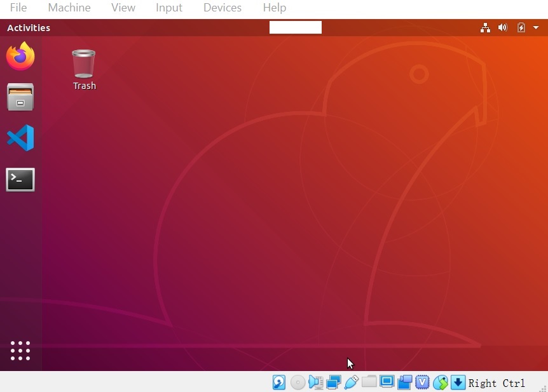Click the audio status indicator
This screenshot has width=548, height=392.
316,382
